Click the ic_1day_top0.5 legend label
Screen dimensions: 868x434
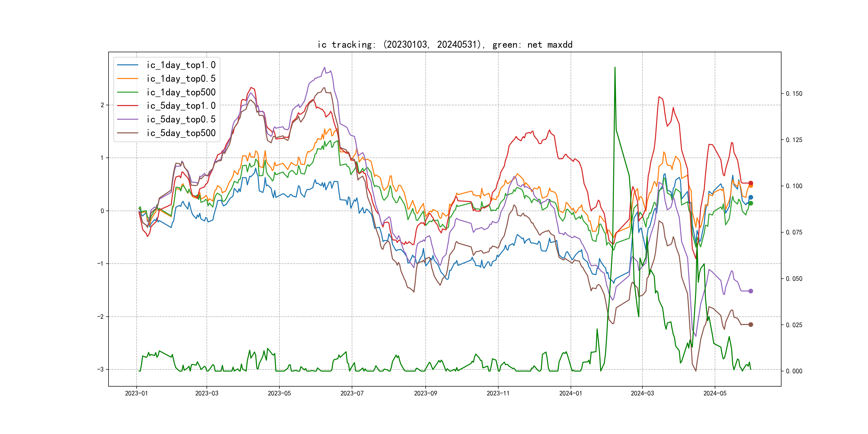pyautogui.click(x=181, y=78)
